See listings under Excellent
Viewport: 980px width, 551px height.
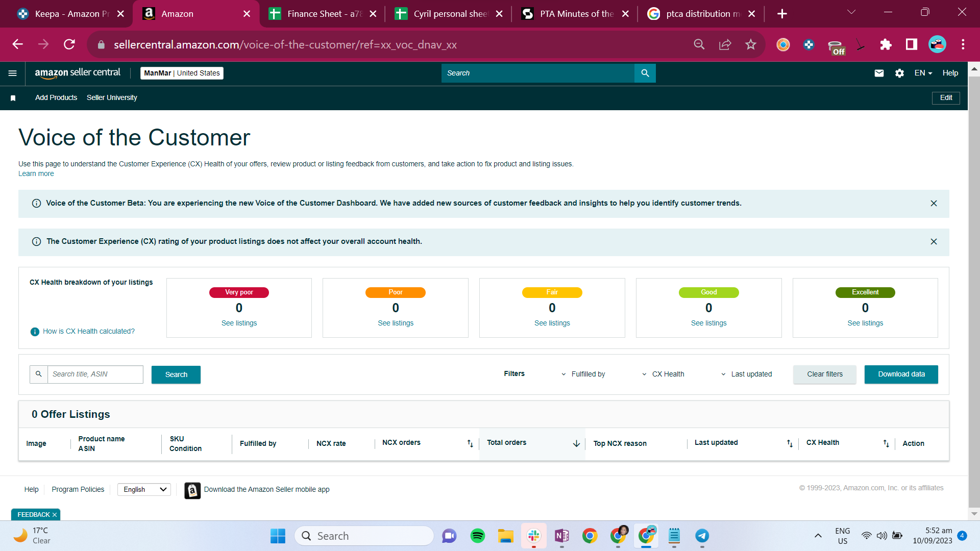[x=865, y=323]
